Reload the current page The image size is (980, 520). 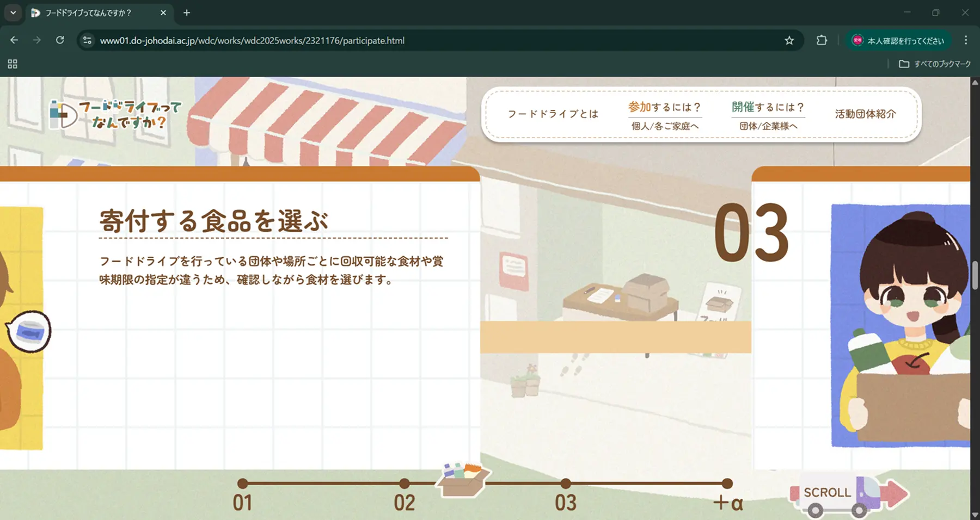click(x=60, y=40)
